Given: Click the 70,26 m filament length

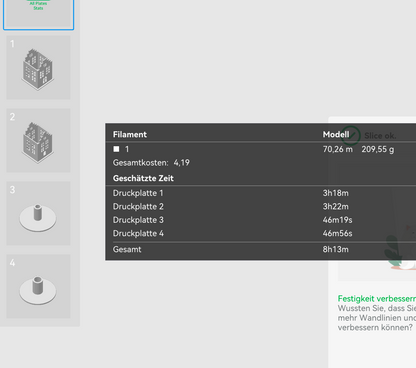Looking at the screenshot, I should click(x=337, y=149).
